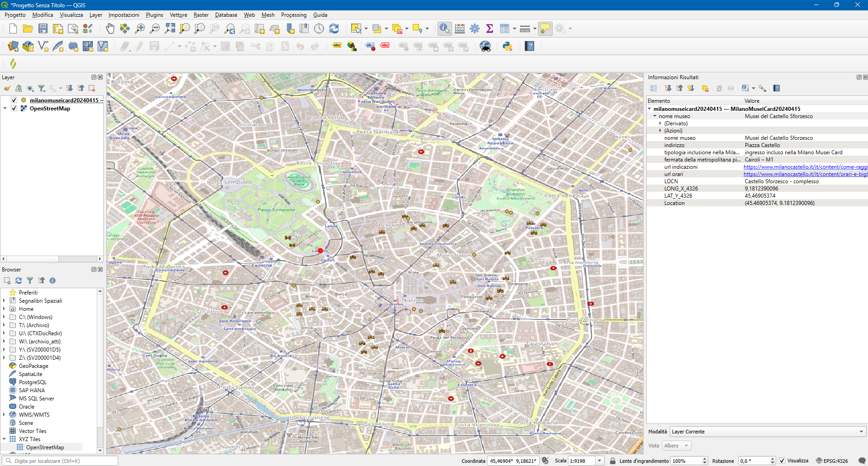Image resolution: width=868 pixels, height=466 pixels.
Task: Open the Scala scale dropdown
Action: coord(600,461)
